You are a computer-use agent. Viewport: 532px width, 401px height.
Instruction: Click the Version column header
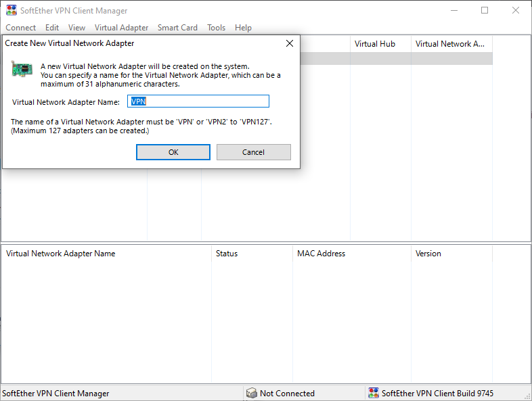[451, 254]
